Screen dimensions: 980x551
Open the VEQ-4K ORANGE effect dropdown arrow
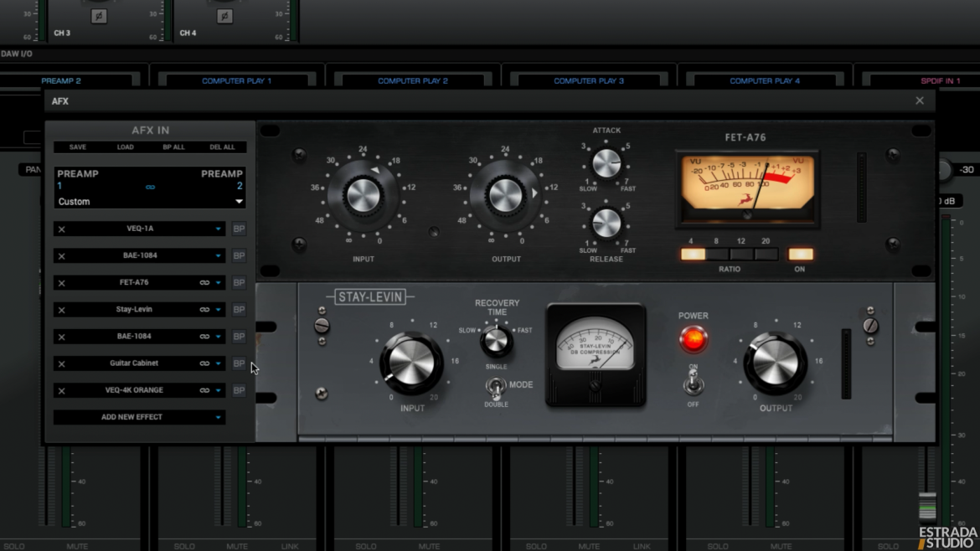[218, 390]
